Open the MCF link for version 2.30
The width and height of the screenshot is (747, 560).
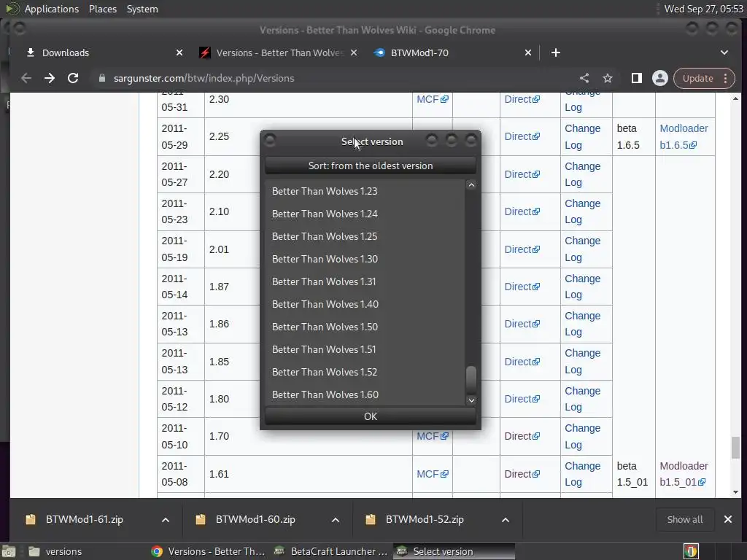click(x=432, y=99)
